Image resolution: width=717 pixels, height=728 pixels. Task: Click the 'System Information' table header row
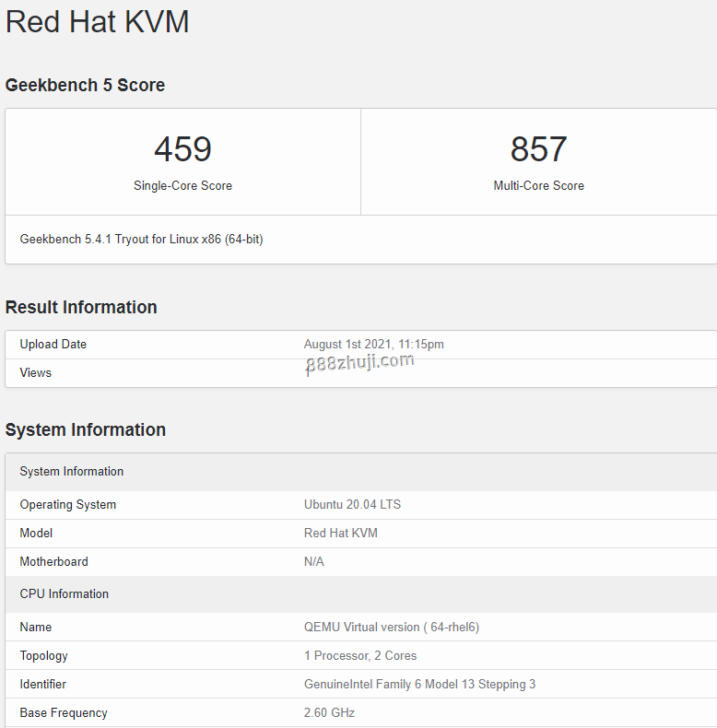[361, 472]
